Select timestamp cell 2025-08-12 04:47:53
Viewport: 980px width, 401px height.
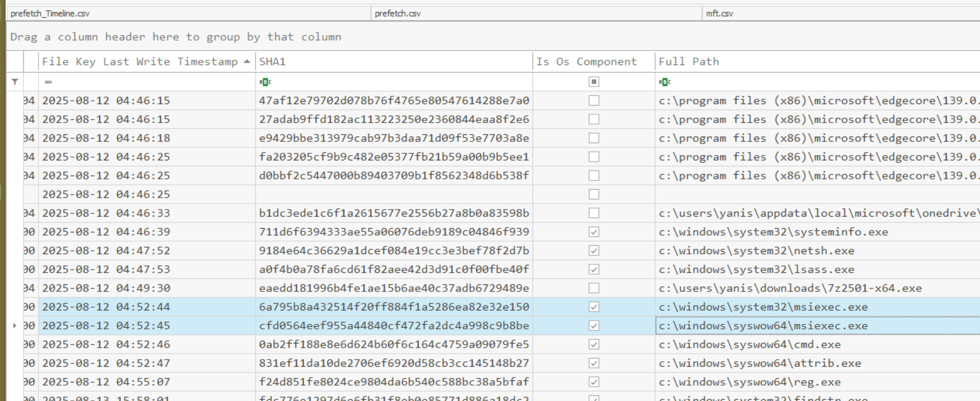click(147, 270)
